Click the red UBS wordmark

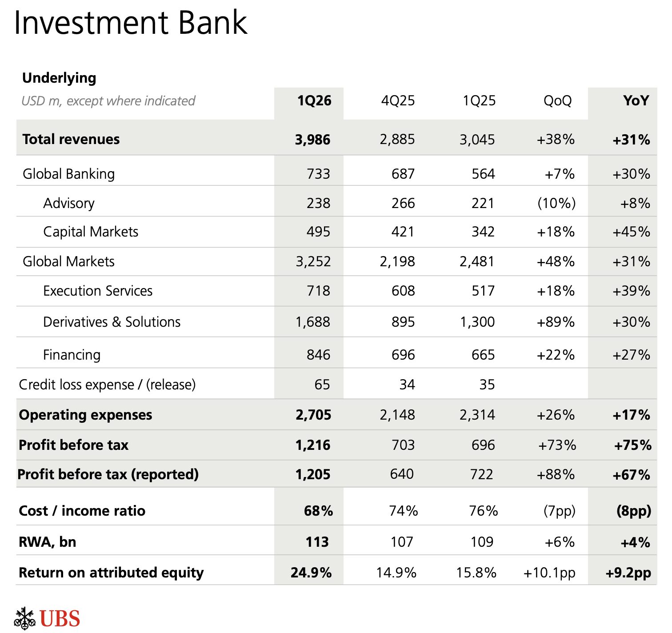(60, 619)
